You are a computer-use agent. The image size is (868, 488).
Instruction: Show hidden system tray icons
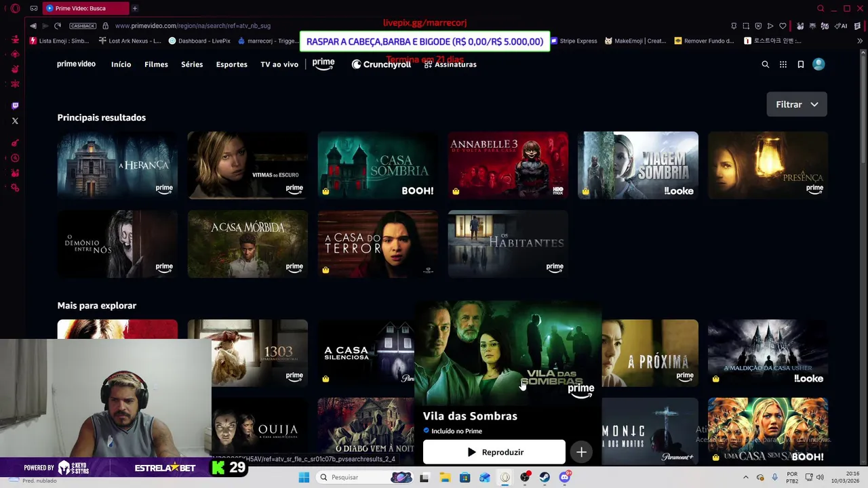pos(745,477)
